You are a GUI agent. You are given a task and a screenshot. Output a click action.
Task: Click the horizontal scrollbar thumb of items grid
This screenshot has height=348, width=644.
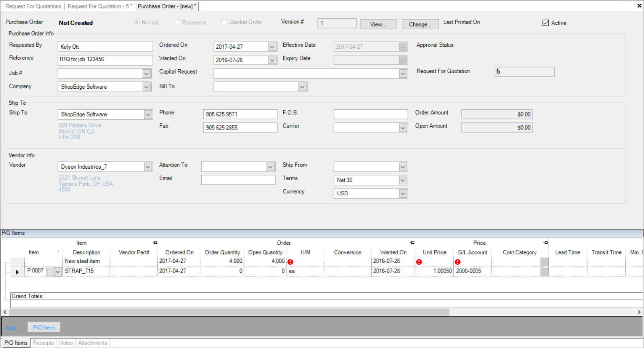tap(229, 312)
